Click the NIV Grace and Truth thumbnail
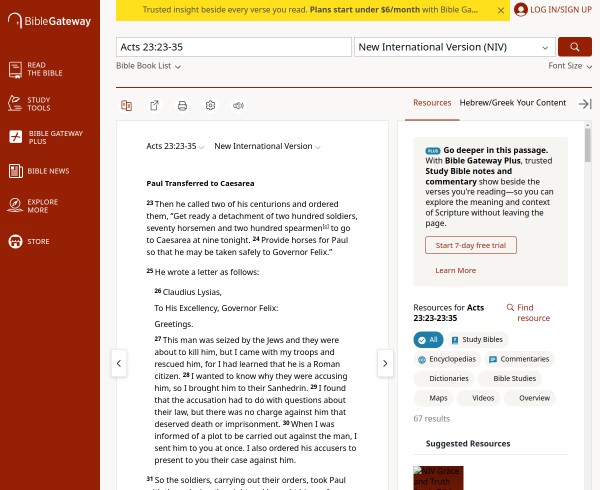This screenshot has height=490, width=600. pyautogui.click(x=438, y=478)
